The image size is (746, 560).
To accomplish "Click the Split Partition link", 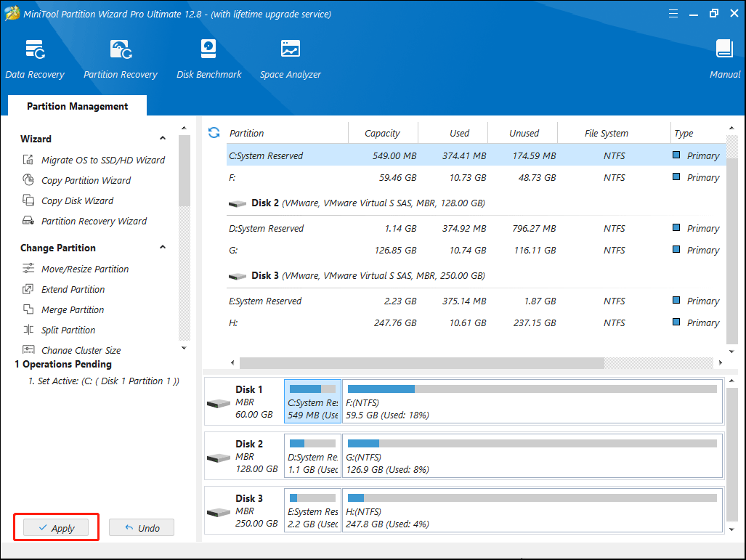I will coord(68,330).
